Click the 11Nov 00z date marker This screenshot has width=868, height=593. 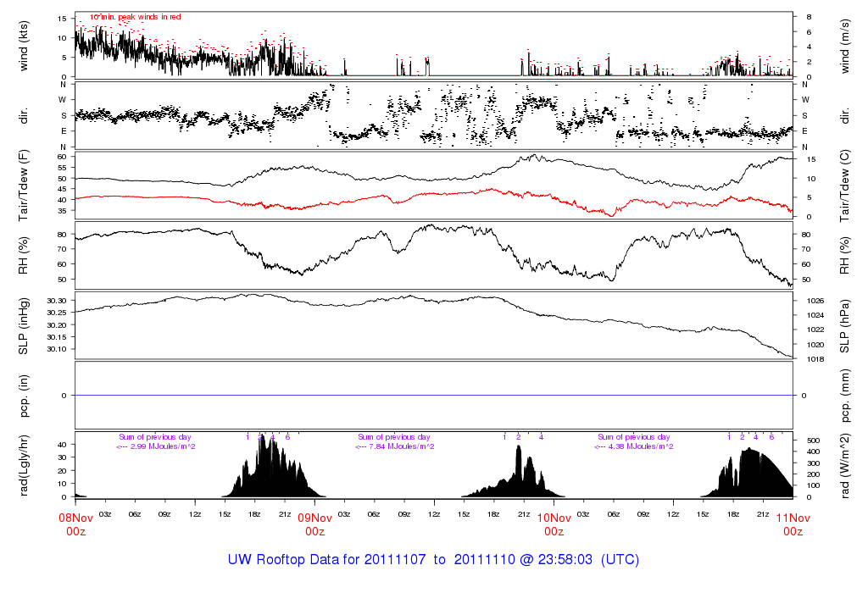pos(793,524)
